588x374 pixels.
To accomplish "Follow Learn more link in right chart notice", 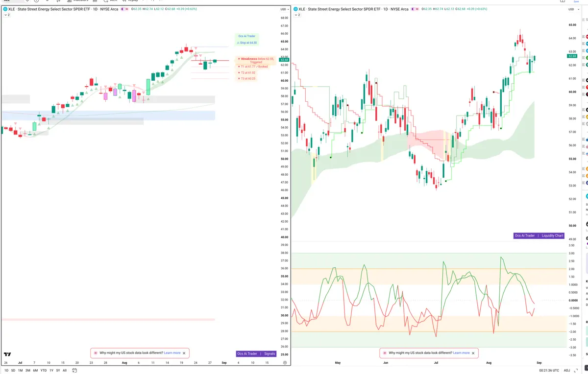I will (x=462, y=353).
